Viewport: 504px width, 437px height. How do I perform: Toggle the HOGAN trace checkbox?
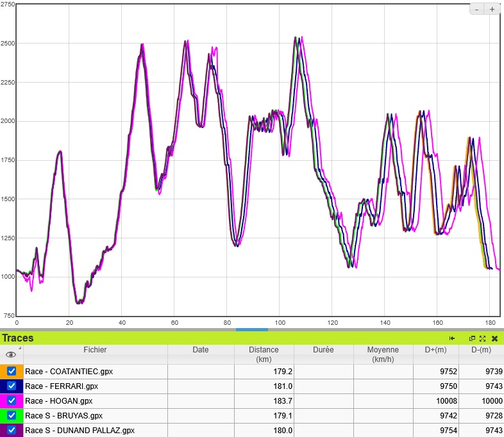12,400
